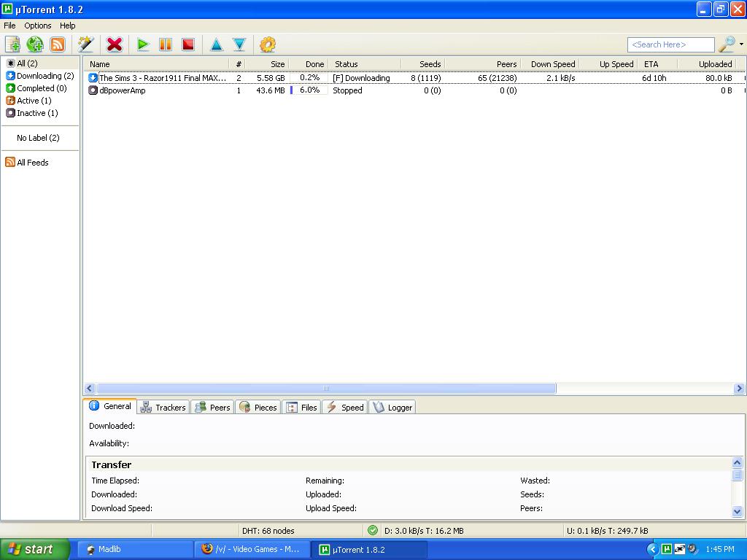Viewport: 747px width, 560px height.
Task: Open the search engine dropdown arrow
Action: [x=741, y=44]
